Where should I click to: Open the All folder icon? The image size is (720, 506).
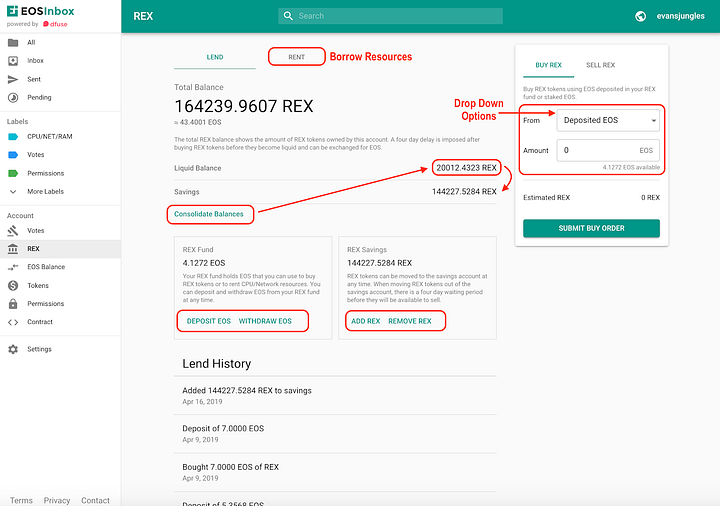[13, 43]
